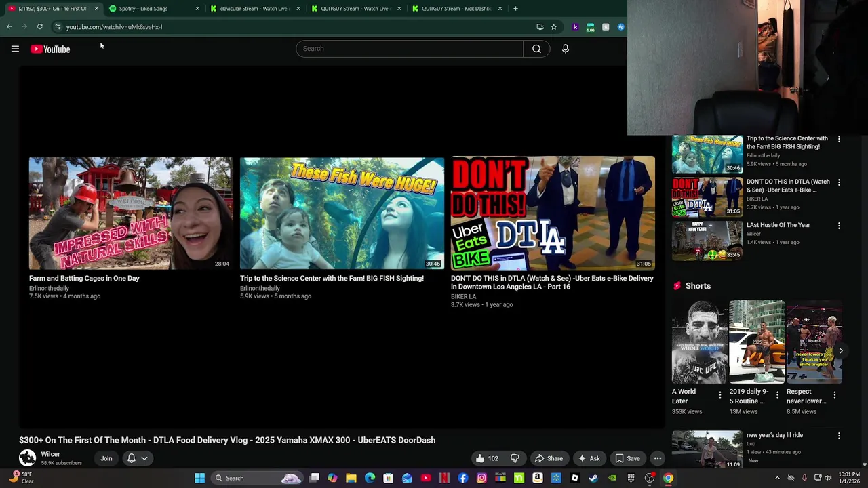Click the YouTube search magnifier button
Image resolution: width=868 pixels, height=488 pixels.
[536, 49]
